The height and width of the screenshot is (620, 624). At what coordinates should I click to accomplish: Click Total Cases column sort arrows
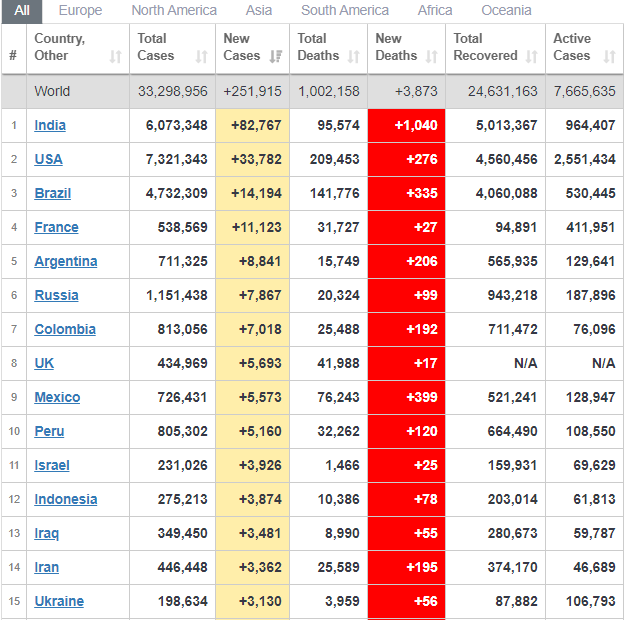(x=202, y=56)
